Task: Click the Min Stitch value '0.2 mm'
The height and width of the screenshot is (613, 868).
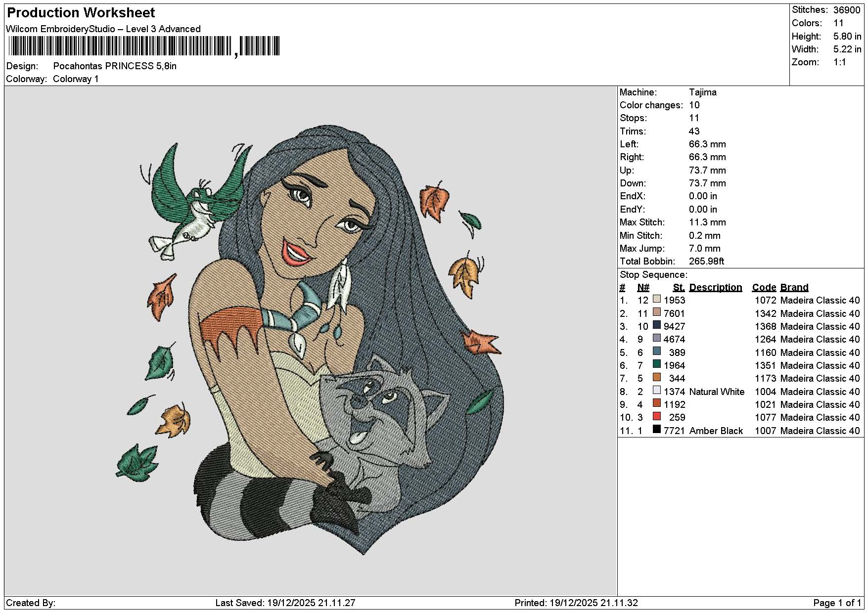Action: point(705,236)
